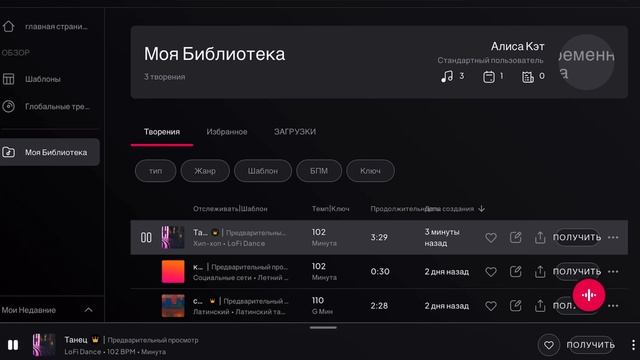Open more options for the 2:28 track

[x=613, y=306]
